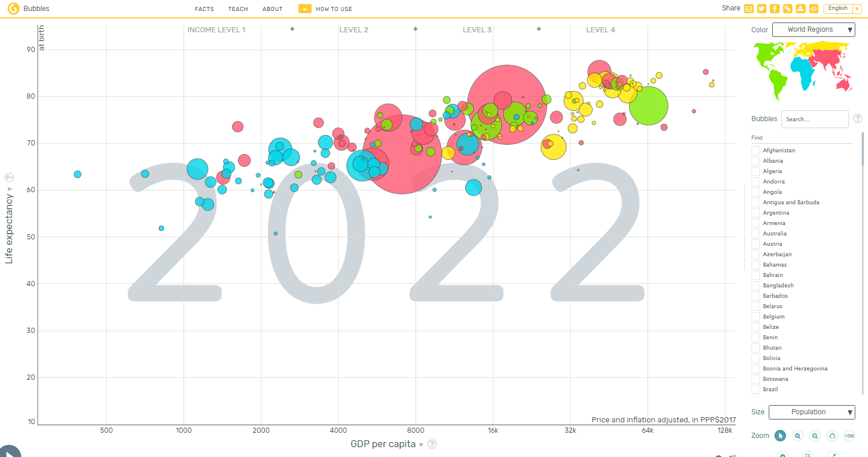Open the World Regions color dropdown
The image size is (868, 457).
click(x=814, y=29)
